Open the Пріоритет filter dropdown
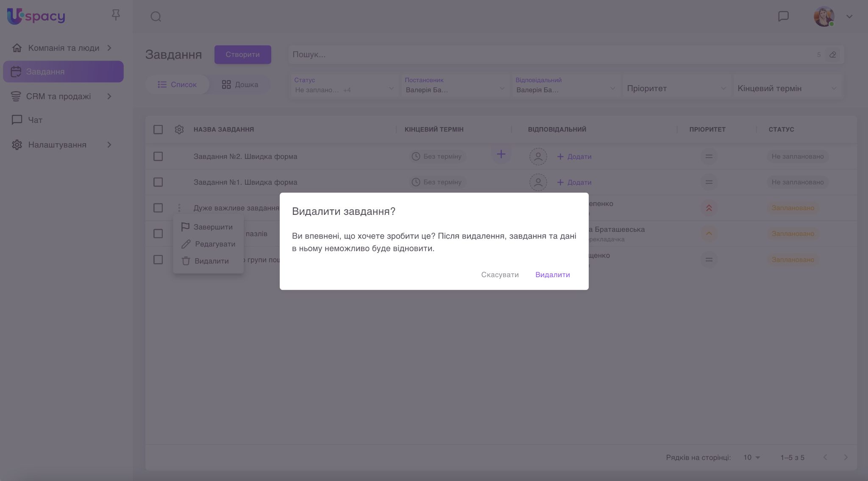Image resolution: width=868 pixels, height=481 pixels. (x=676, y=88)
